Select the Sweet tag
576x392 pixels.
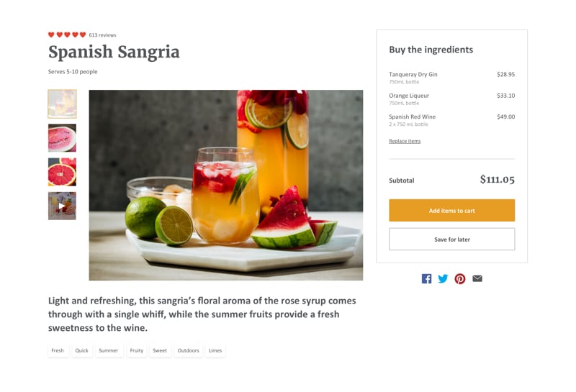tap(160, 350)
